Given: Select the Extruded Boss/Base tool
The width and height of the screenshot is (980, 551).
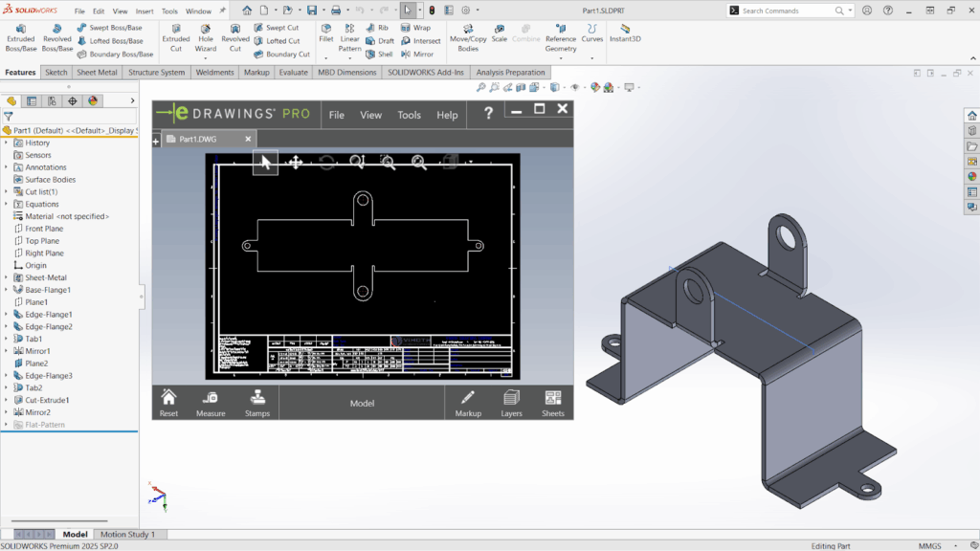Looking at the screenshot, I should (21, 38).
